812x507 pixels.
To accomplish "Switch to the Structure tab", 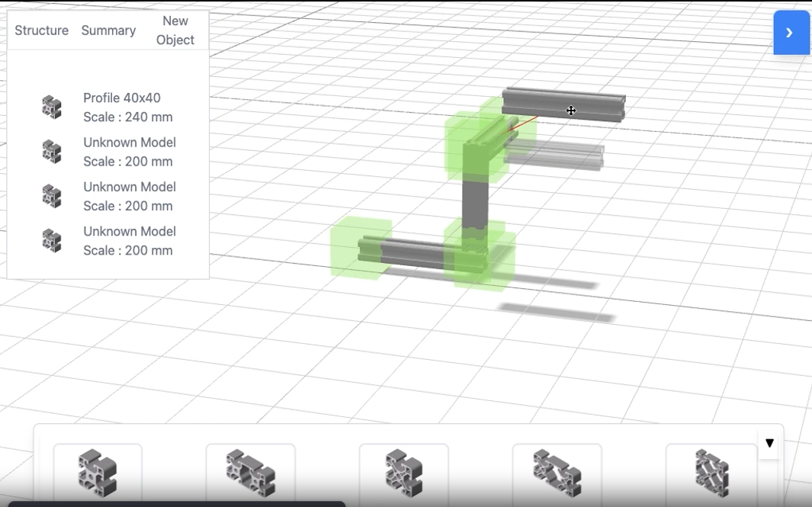I will [x=41, y=30].
